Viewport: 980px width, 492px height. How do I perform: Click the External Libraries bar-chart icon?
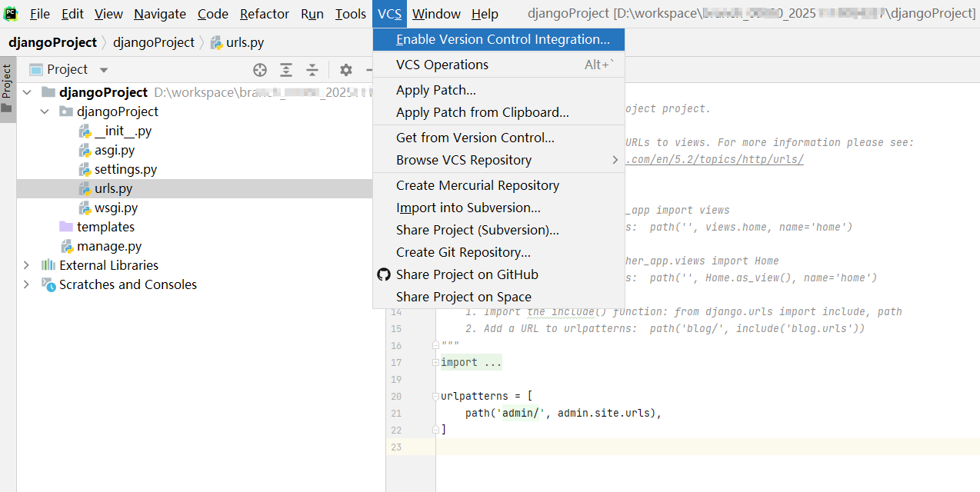click(49, 265)
